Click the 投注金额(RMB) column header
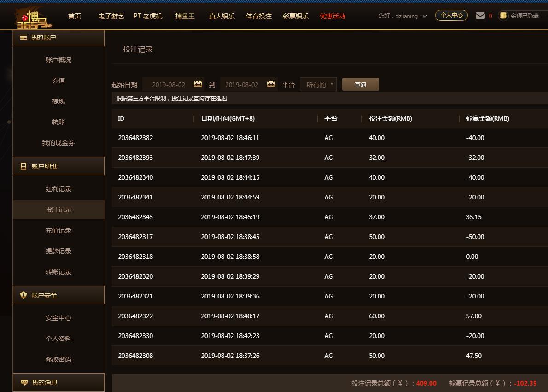This screenshot has height=392, width=548. [x=391, y=118]
